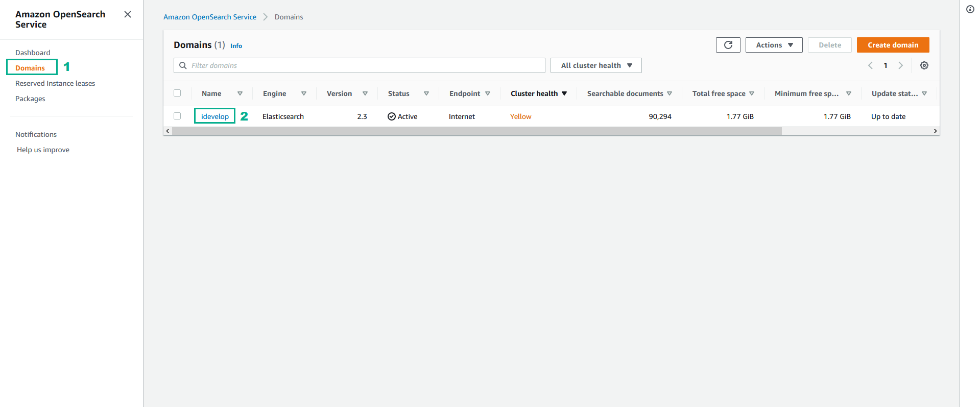This screenshot has height=407, width=980.
Task: Sort by Endpoint column arrow
Action: (x=487, y=93)
